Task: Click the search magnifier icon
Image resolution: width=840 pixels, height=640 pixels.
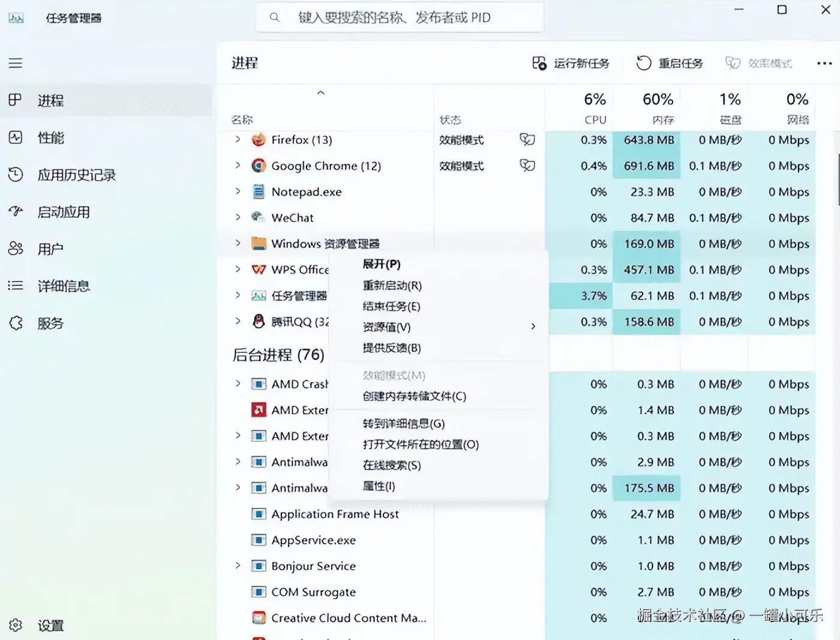Action: [274, 17]
